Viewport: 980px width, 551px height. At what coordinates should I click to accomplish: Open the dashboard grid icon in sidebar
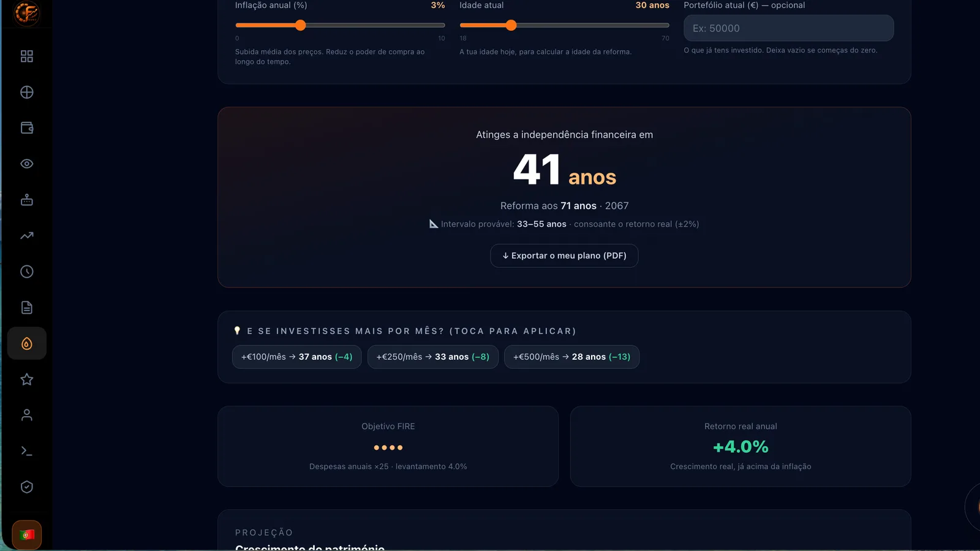pyautogui.click(x=27, y=56)
